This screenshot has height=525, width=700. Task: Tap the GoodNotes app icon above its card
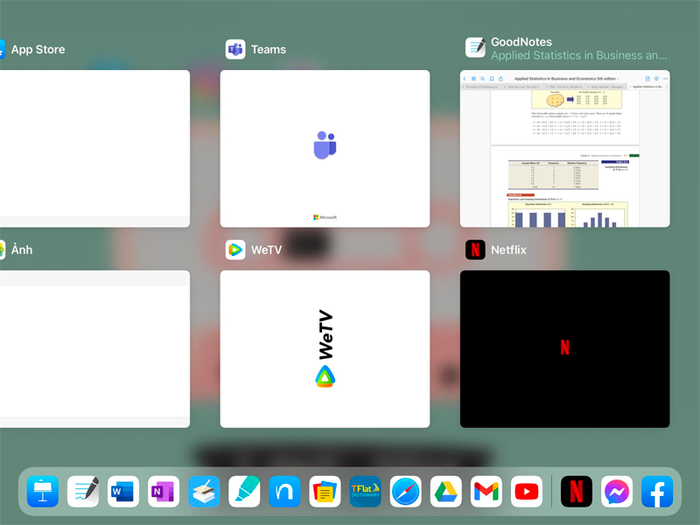(x=475, y=48)
